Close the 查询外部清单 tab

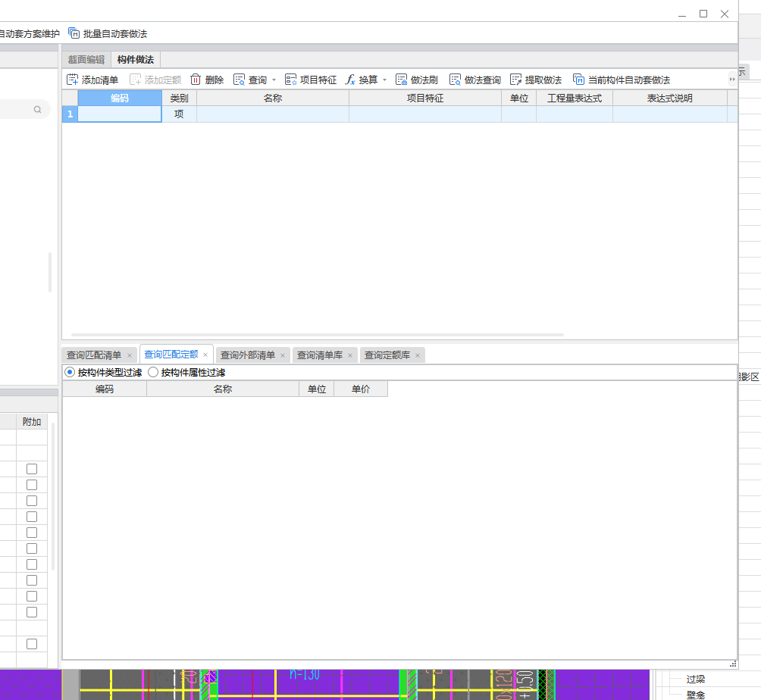(x=283, y=355)
